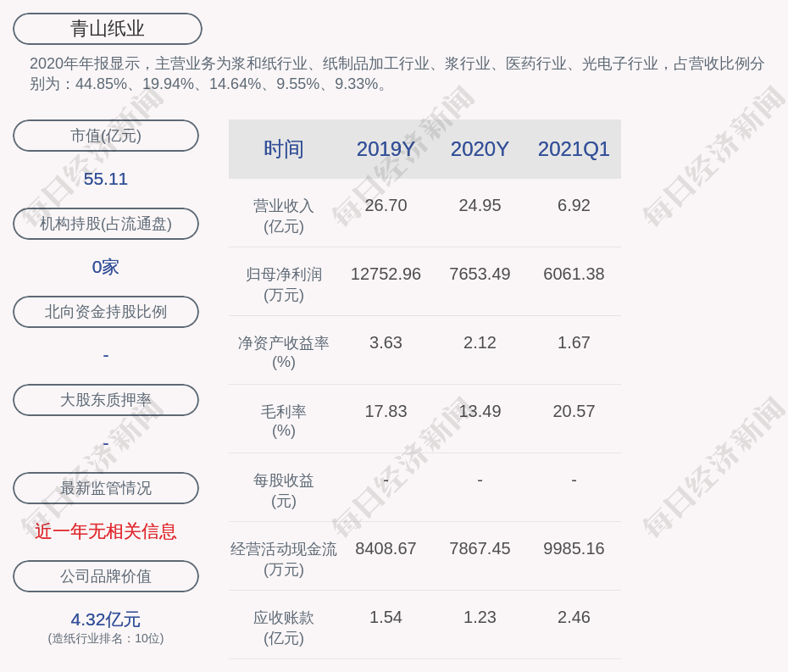Screen dimensions: 788x672
Task: Click the 机构持股(占流通盘) pill
Action: point(106,224)
